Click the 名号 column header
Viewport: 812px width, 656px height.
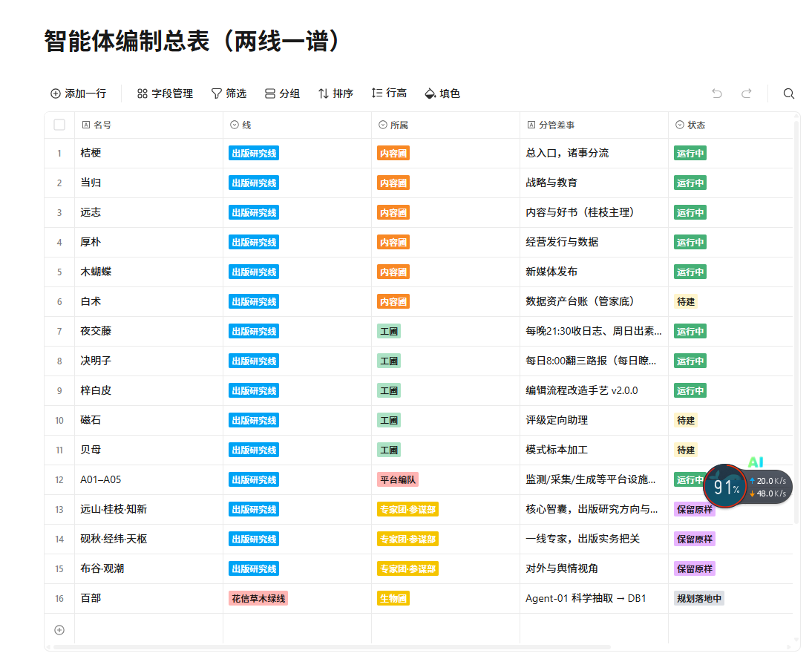coord(148,125)
